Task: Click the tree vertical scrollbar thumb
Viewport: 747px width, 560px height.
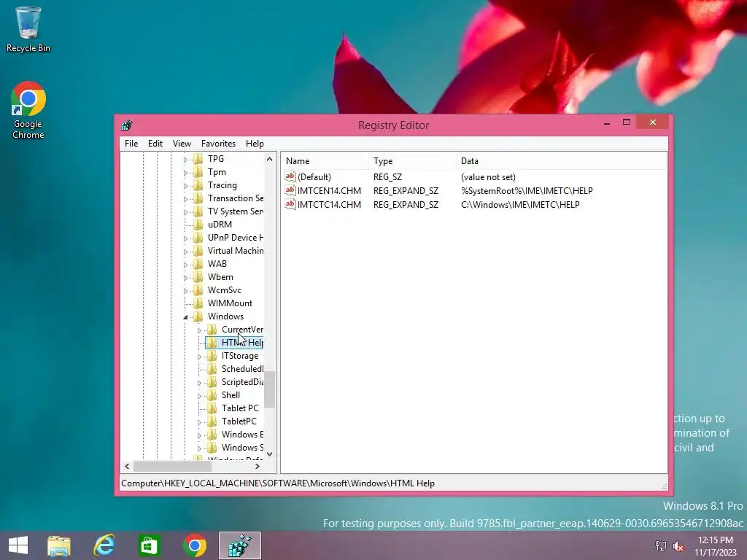Action: (270, 389)
